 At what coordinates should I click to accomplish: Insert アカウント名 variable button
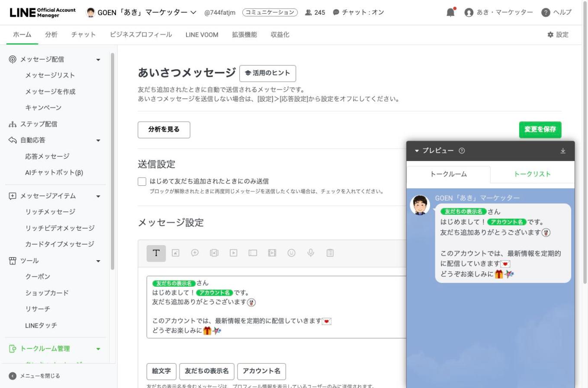tap(261, 371)
